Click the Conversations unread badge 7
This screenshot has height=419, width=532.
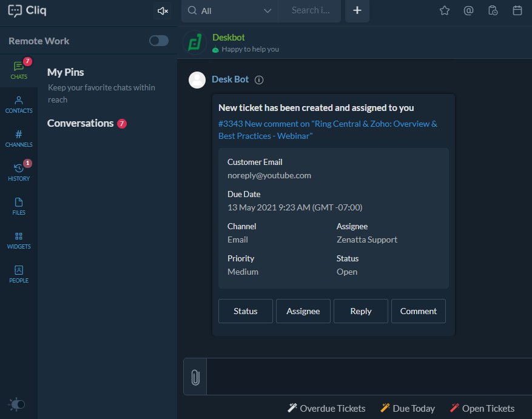point(122,124)
